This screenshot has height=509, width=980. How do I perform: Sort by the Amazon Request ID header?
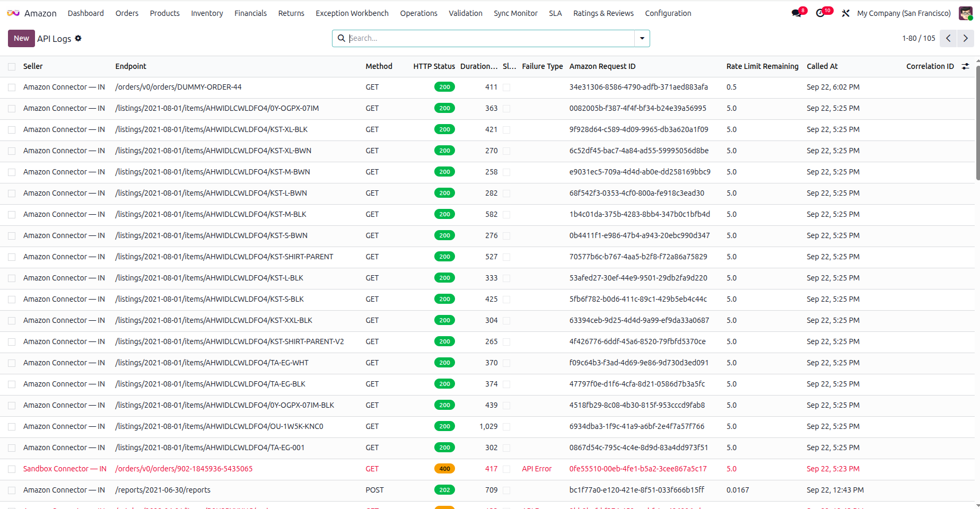pos(602,66)
